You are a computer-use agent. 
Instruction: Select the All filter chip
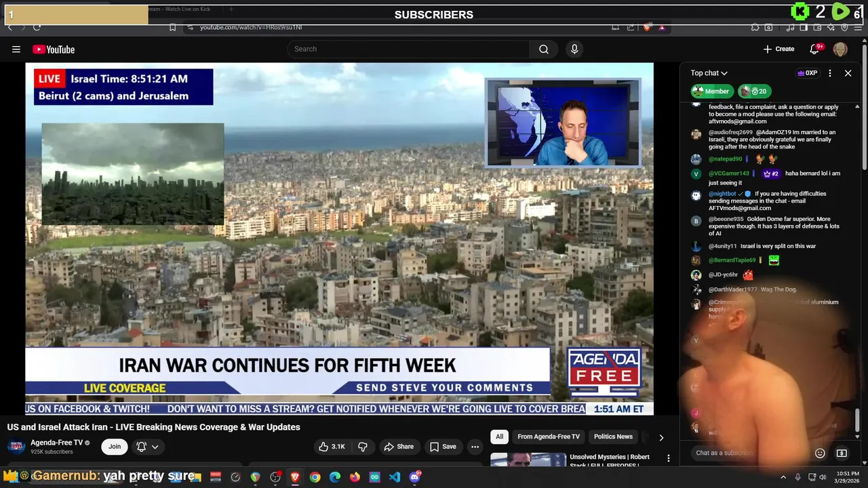(499, 436)
